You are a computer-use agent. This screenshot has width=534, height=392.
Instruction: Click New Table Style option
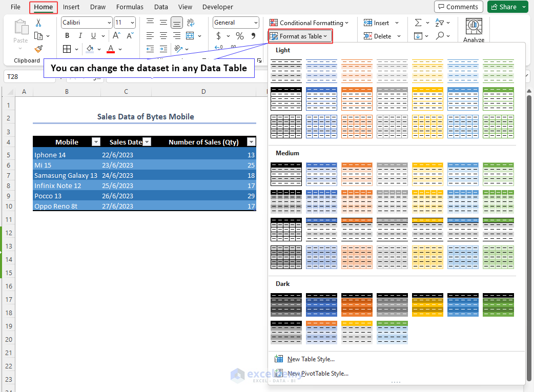click(x=311, y=359)
